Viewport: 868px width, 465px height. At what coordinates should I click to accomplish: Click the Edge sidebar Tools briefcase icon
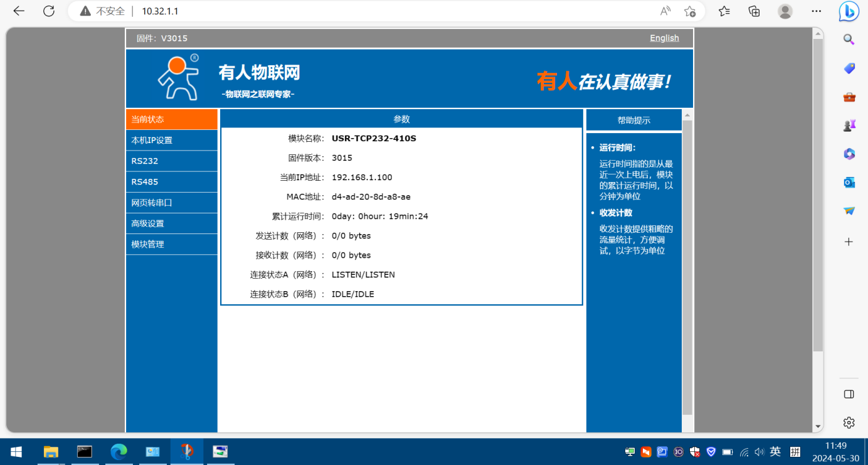point(849,97)
